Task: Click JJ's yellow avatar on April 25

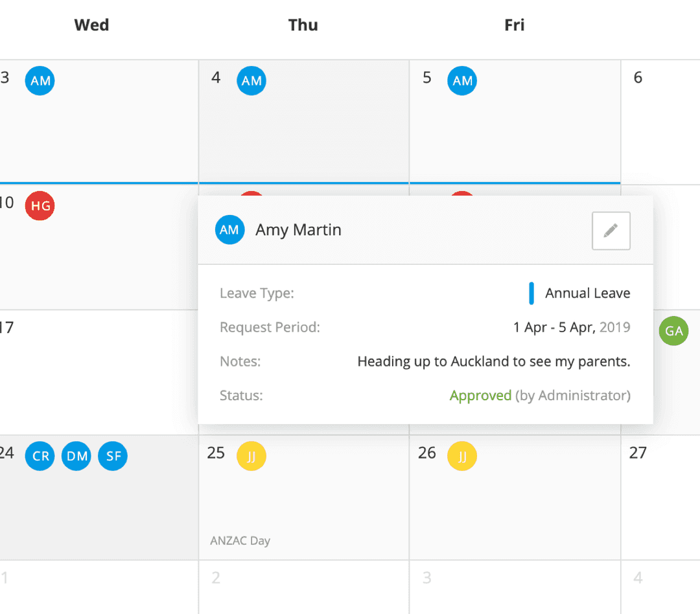Action: coord(251,456)
